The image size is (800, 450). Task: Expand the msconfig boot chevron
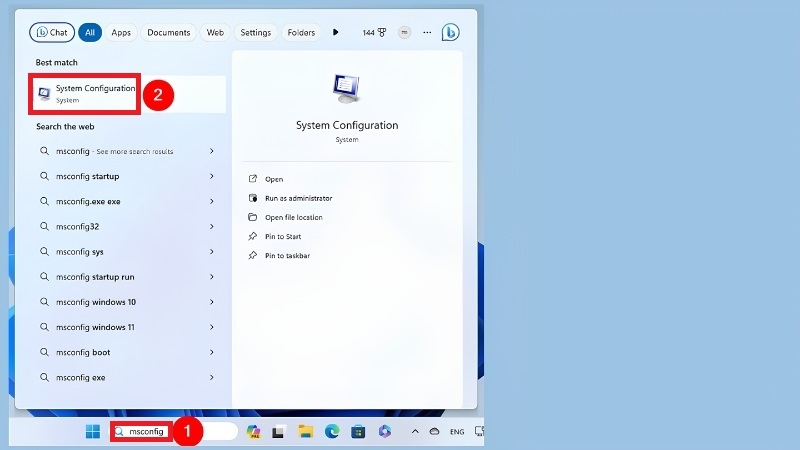point(211,352)
